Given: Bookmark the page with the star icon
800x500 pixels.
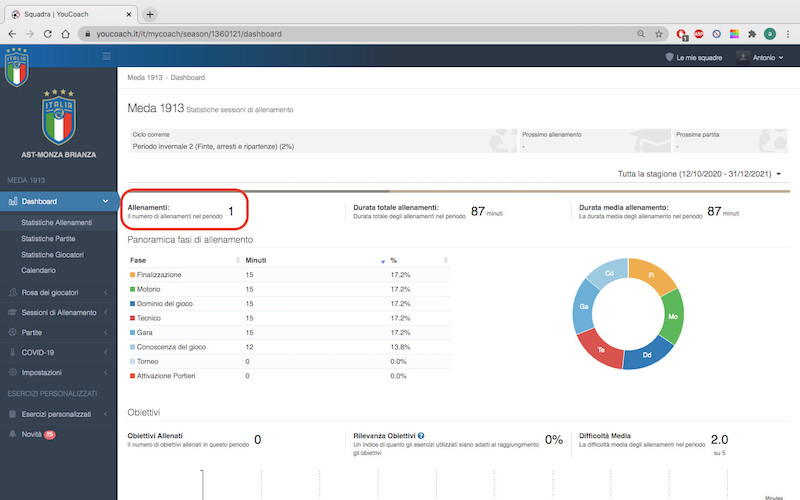Looking at the screenshot, I should [659, 34].
